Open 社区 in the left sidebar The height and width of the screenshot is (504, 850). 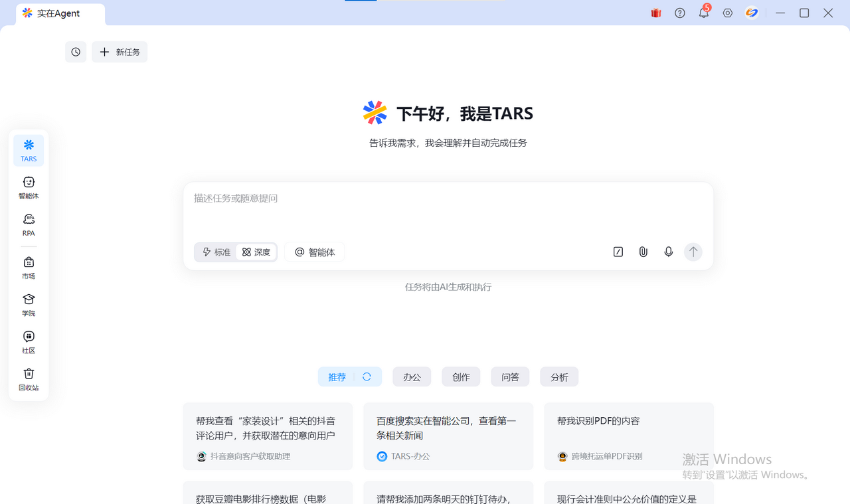click(29, 342)
